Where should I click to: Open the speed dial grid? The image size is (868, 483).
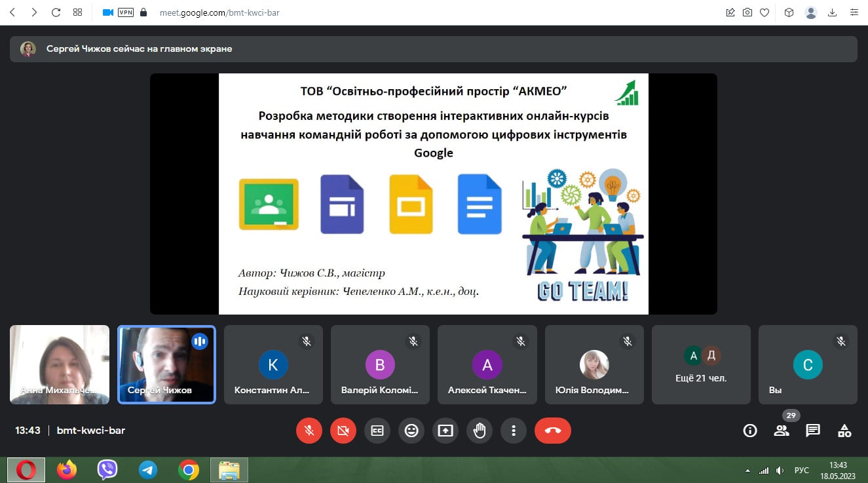tap(77, 12)
